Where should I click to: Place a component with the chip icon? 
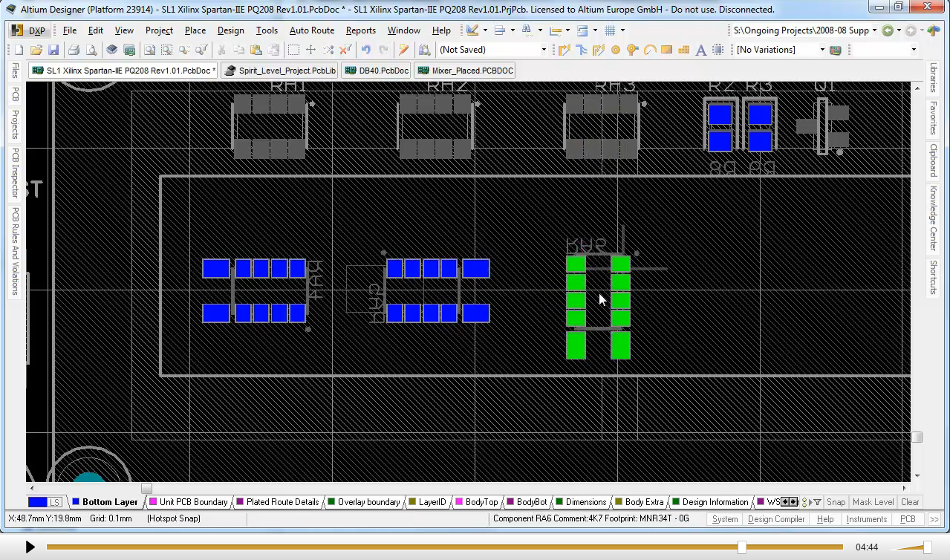718,50
